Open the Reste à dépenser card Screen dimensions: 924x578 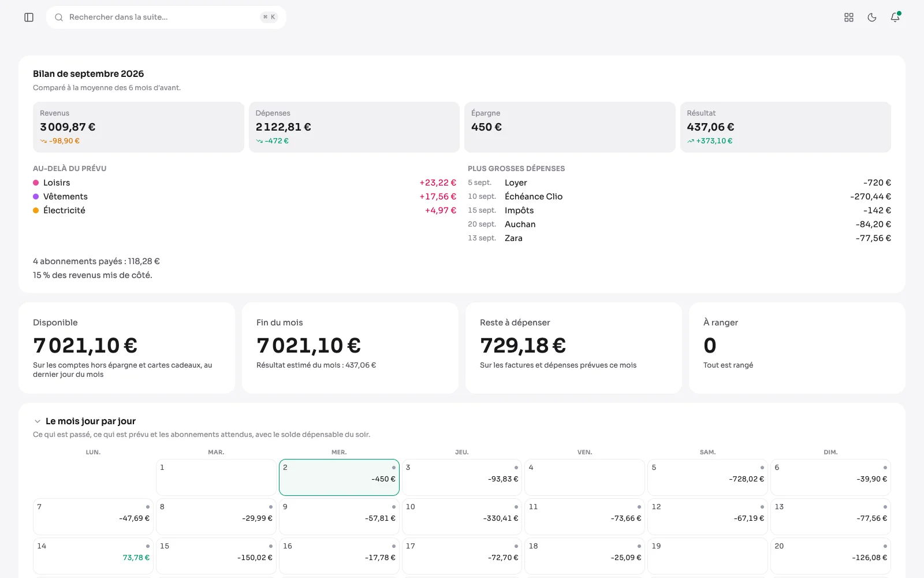point(573,348)
